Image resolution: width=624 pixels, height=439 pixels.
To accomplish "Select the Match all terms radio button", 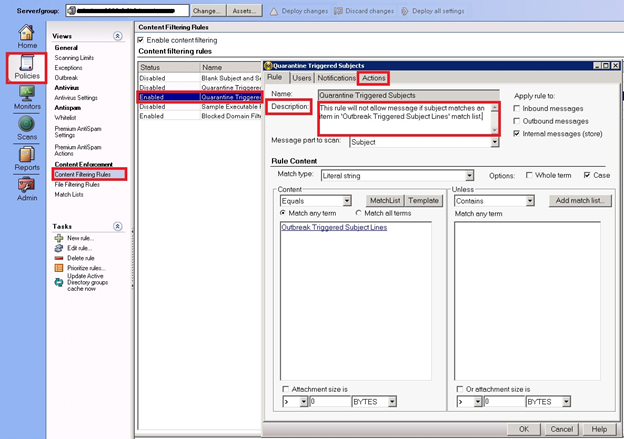I will pos(358,213).
